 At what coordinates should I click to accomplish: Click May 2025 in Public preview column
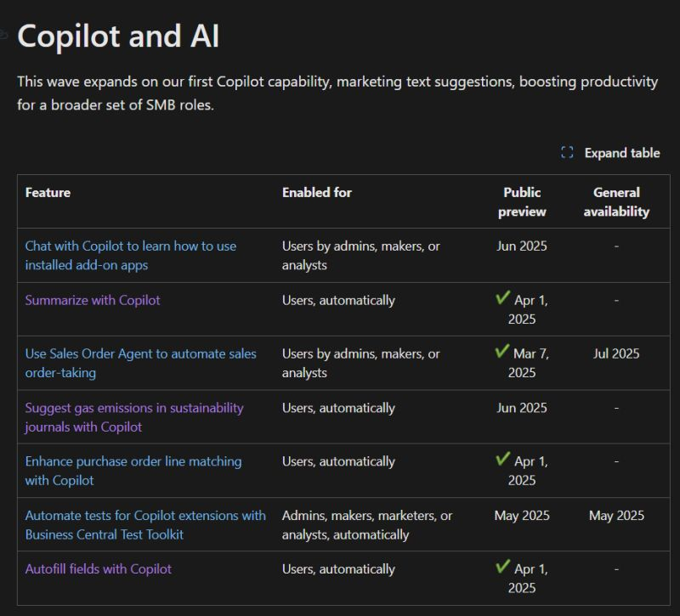click(x=522, y=516)
